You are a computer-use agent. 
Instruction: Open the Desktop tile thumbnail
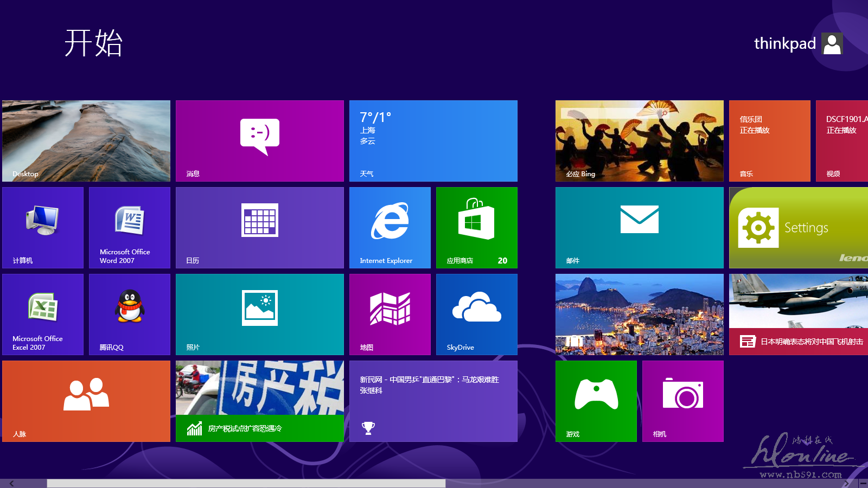[x=86, y=140]
